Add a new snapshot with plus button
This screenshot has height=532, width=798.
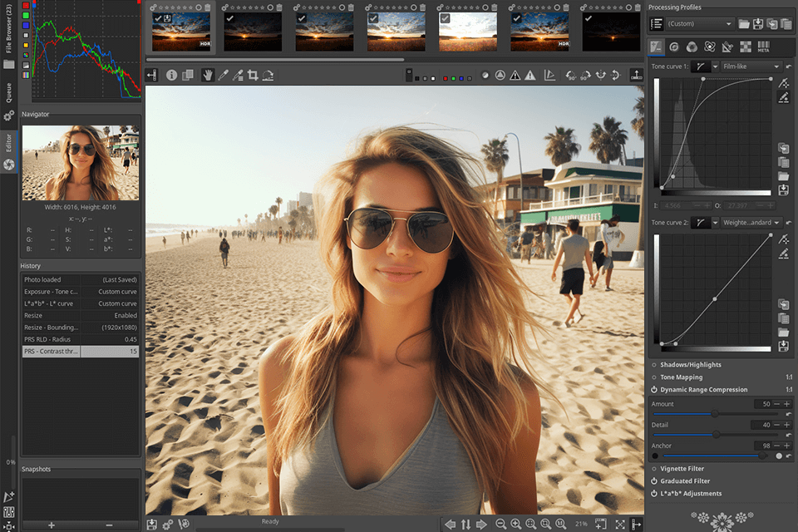point(52,525)
